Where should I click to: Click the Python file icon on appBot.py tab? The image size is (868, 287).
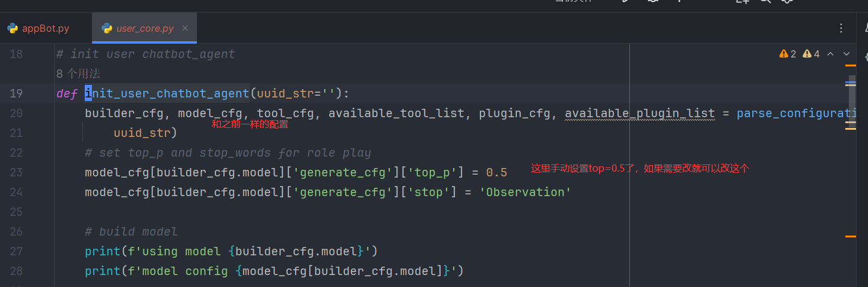pyautogui.click(x=12, y=28)
